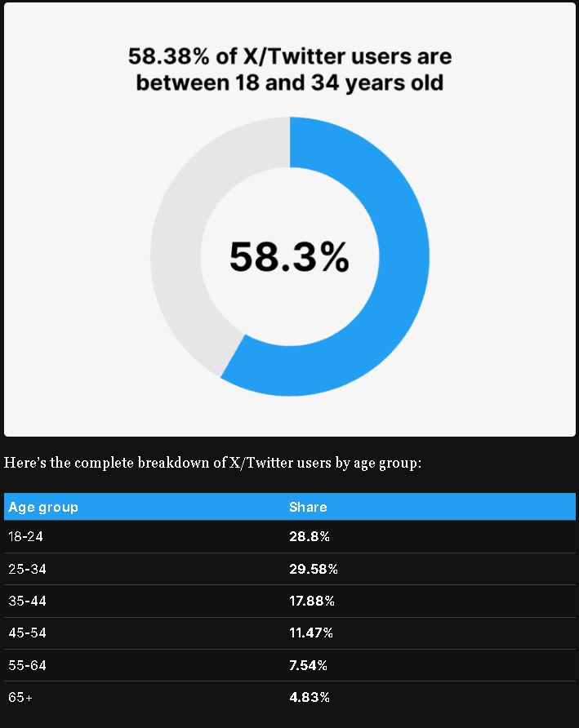Click the sentence introducing the complete breakdown

212,464
